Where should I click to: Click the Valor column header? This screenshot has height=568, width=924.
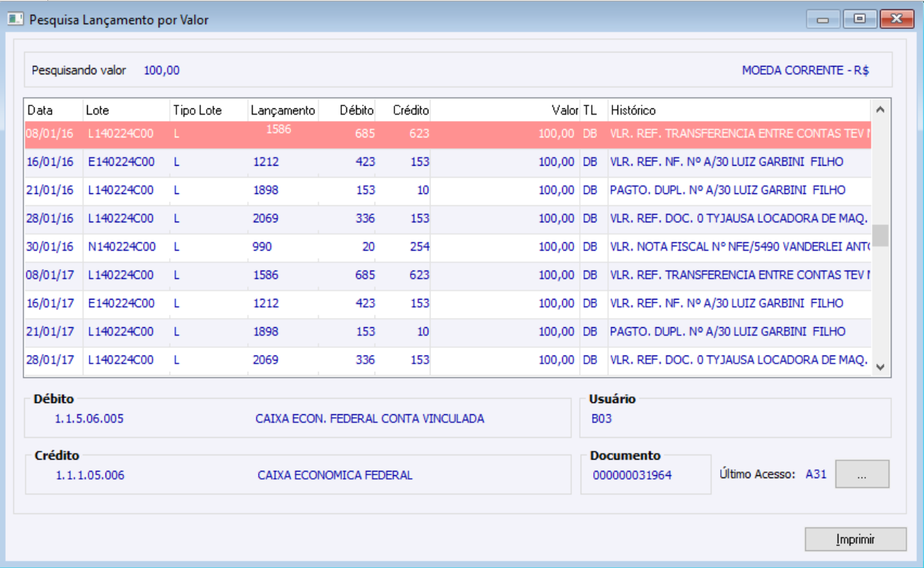coord(506,110)
